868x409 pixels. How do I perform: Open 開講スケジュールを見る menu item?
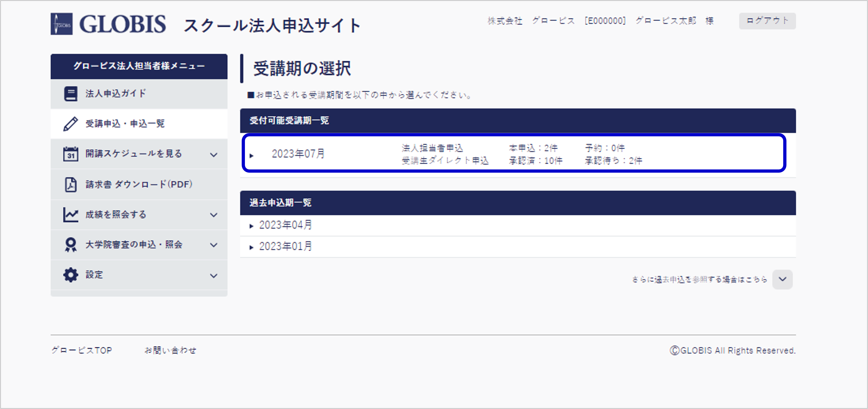coord(139,154)
